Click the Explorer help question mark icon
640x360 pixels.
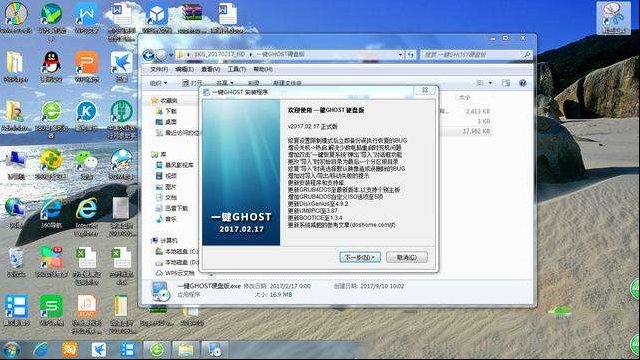click(x=522, y=83)
